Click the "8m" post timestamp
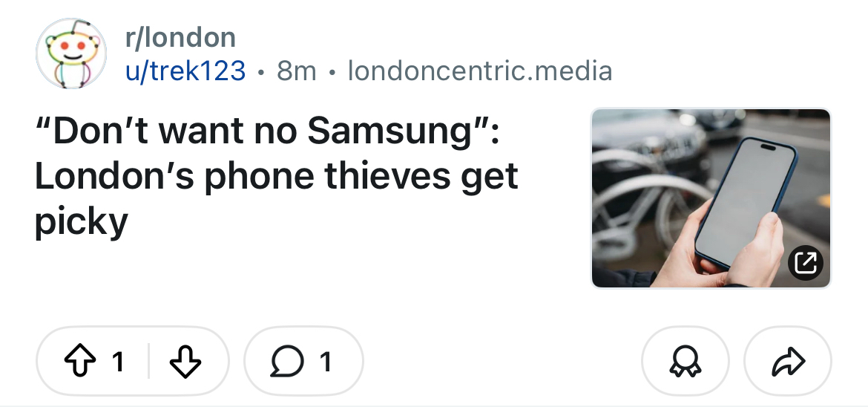 pos(297,71)
